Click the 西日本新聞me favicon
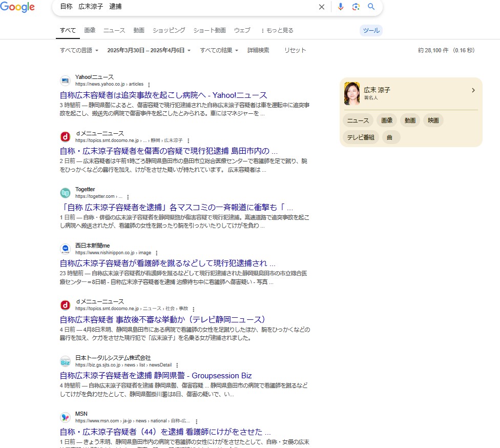Image resolution: width=500 pixels, height=448 pixels. (66, 249)
